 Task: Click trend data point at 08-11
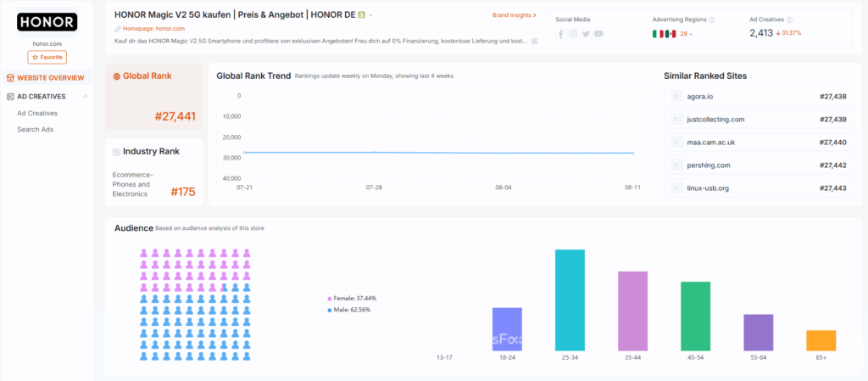[x=632, y=153]
